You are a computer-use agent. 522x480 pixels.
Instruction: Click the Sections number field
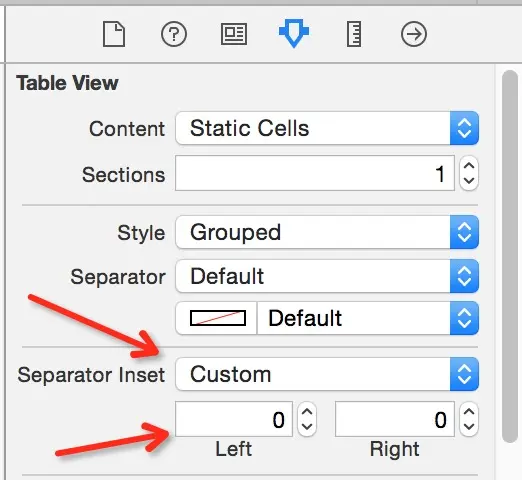315,173
